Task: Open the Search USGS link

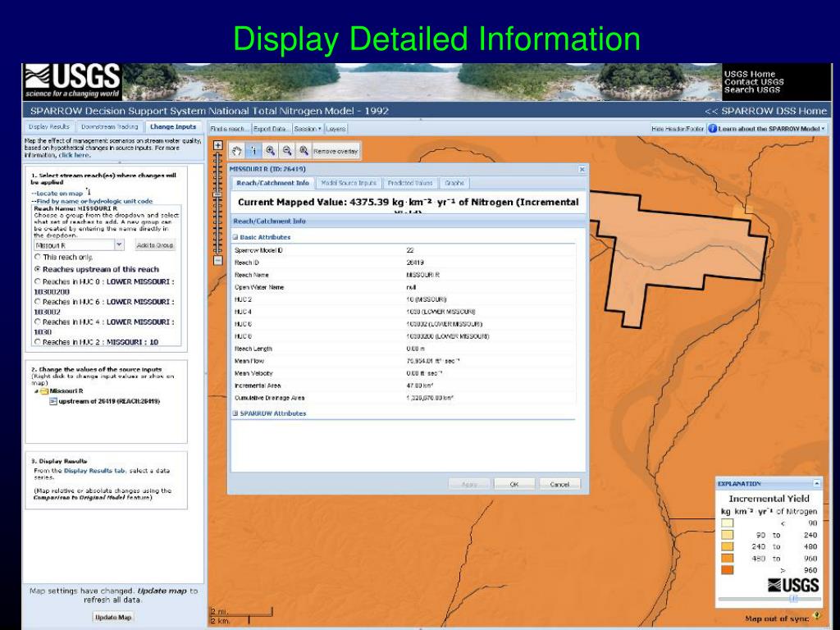Action: (752, 89)
